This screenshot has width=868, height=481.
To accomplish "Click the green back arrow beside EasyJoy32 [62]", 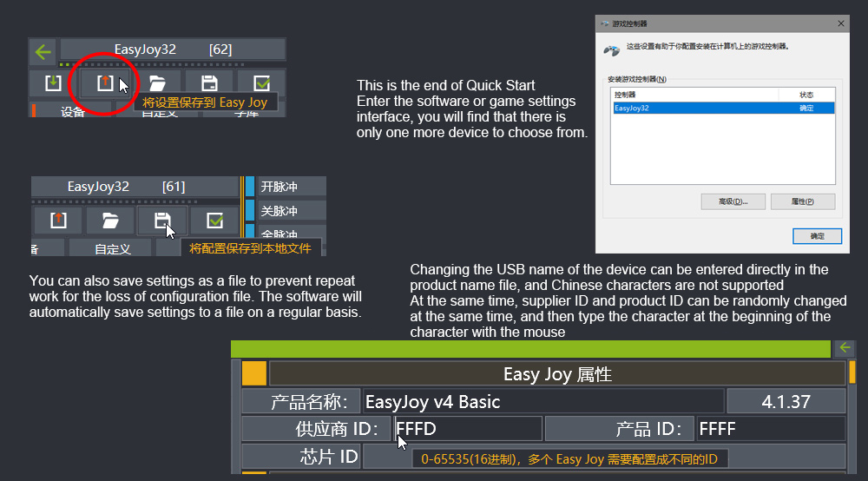I will click(x=43, y=51).
